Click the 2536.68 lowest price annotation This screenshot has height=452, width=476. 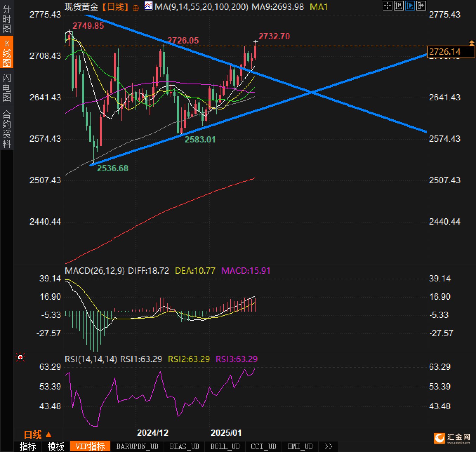point(112,168)
